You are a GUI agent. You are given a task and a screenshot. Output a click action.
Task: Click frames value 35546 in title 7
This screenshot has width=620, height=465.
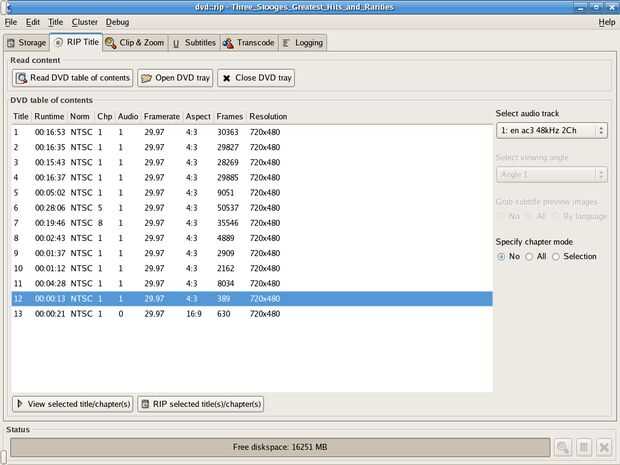228,223
